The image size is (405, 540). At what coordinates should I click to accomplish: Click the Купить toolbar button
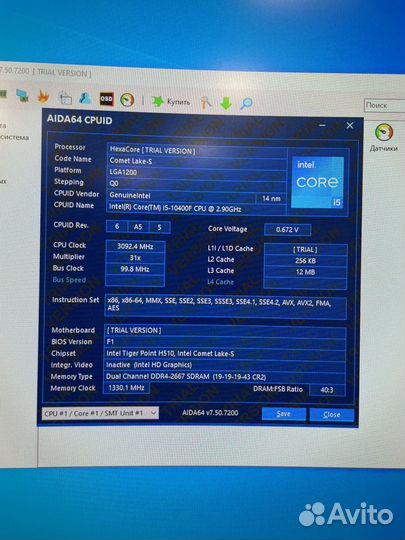tap(171, 102)
